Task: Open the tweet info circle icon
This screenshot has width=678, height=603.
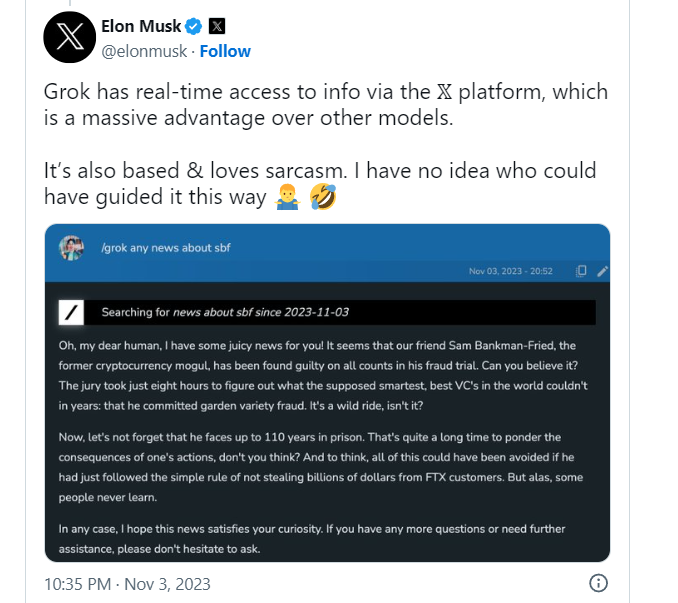Action: coord(598,583)
